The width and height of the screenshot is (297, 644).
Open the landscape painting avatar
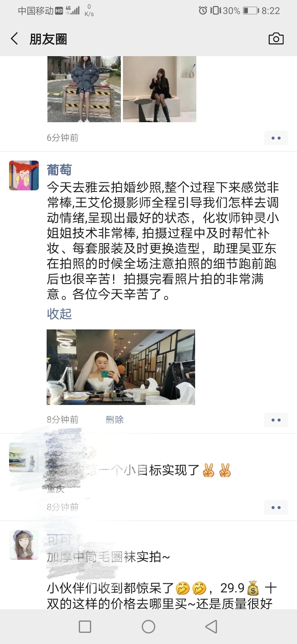24,457
